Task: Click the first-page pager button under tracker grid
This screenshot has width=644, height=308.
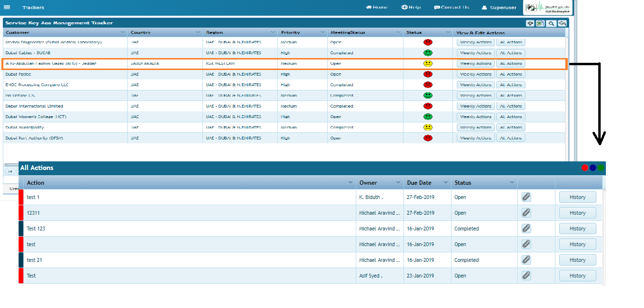Action: (x=10, y=171)
